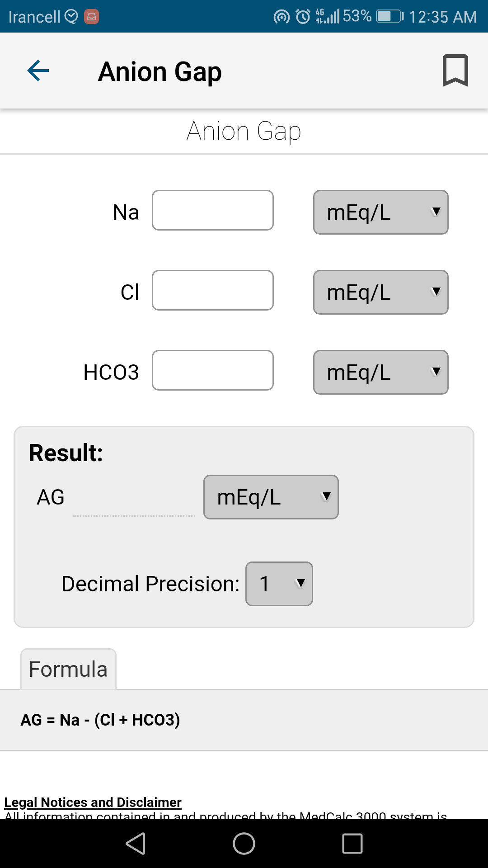Tap the back arrow icon
This screenshot has height=868, width=488.
[x=38, y=71]
